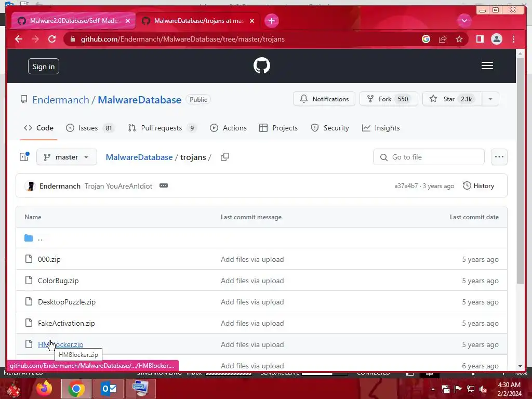Show hidden tray icons arrow
The height and width of the screenshot is (399, 532).
(x=433, y=389)
